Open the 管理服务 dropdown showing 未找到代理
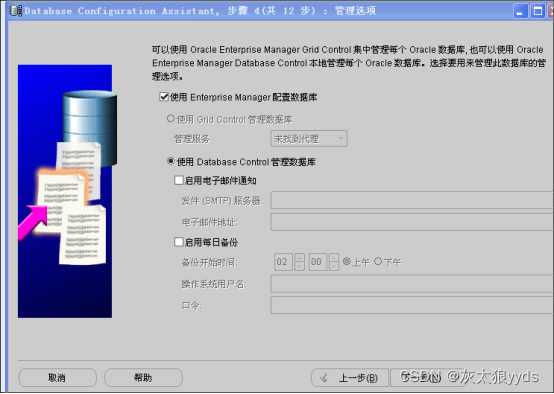Viewport: 554px width, 394px height. pyautogui.click(x=309, y=139)
